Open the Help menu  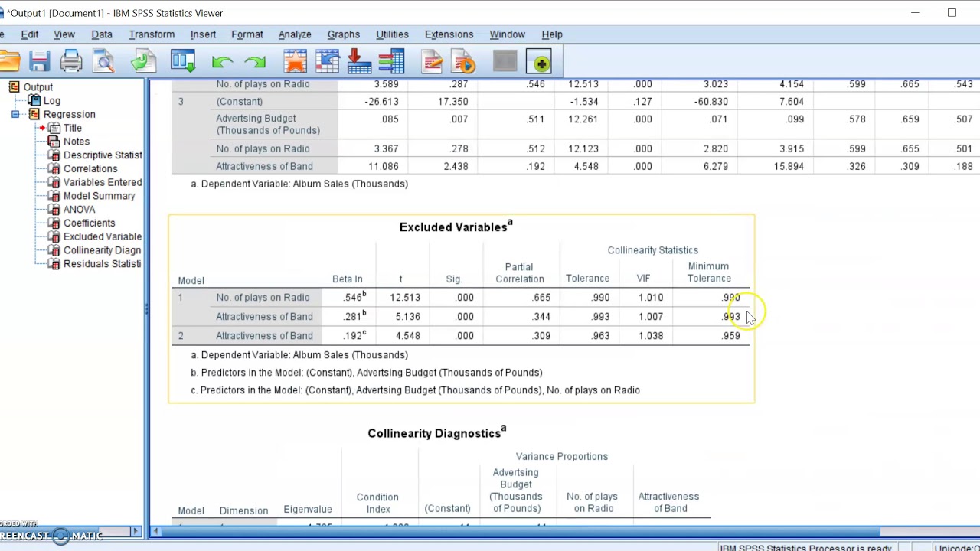pyautogui.click(x=552, y=34)
